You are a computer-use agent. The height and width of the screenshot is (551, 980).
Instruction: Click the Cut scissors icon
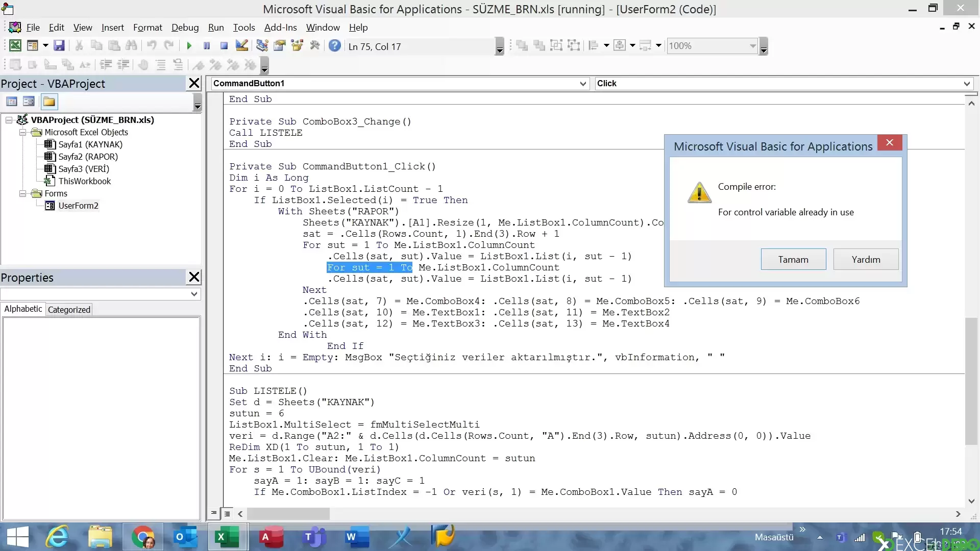(79, 46)
